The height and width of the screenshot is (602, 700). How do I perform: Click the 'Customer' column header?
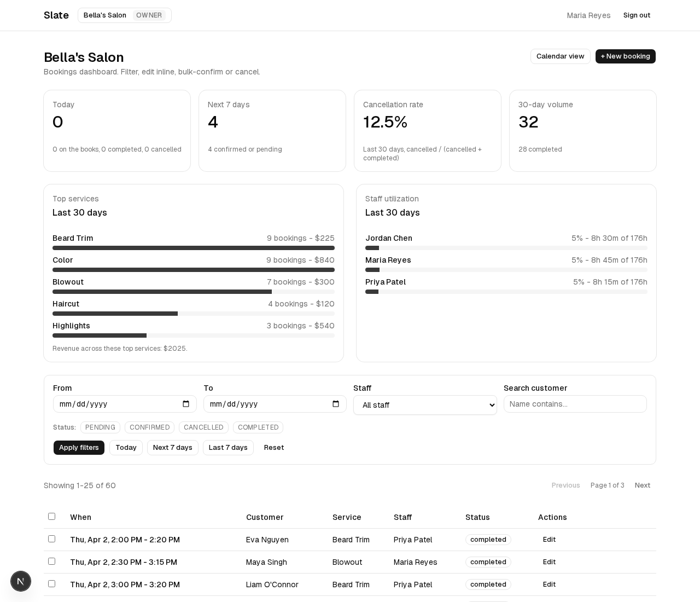265,517
